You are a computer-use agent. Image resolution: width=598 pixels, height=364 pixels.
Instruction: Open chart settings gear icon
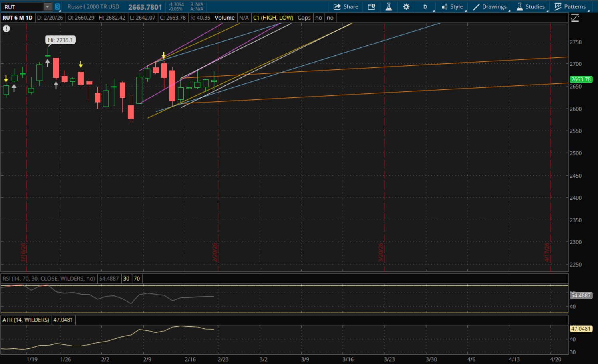tap(406, 7)
